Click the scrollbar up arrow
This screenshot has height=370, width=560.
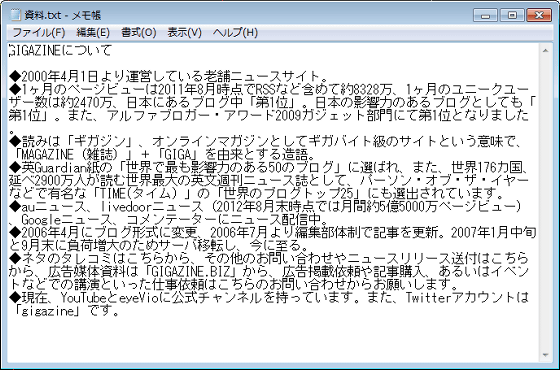[x=545, y=51]
